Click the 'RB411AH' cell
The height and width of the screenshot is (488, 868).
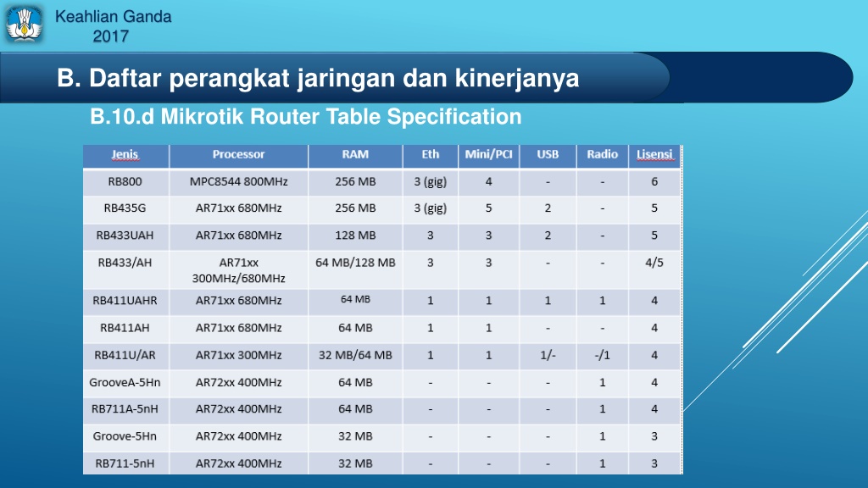pos(125,328)
